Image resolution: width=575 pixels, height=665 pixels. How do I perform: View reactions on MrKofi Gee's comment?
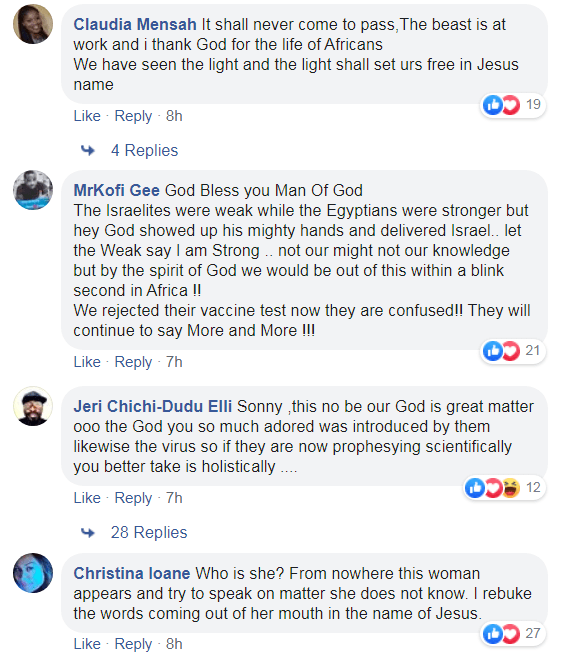pyautogui.click(x=513, y=351)
